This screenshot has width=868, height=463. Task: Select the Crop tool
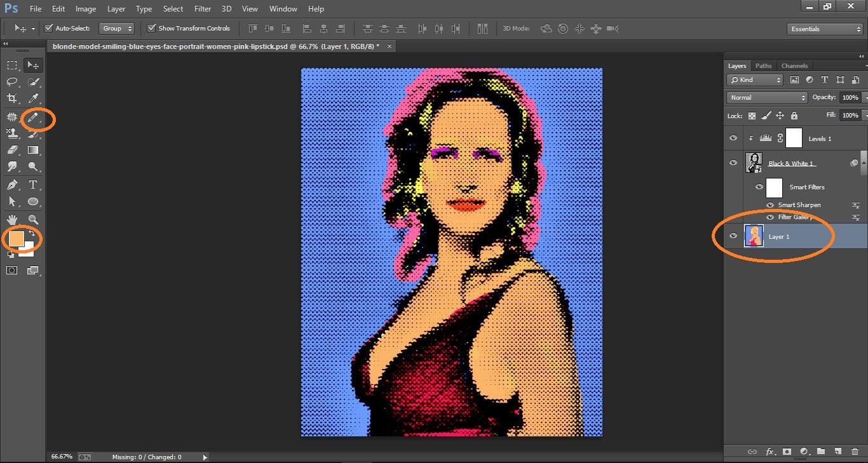click(x=11, y=98)
